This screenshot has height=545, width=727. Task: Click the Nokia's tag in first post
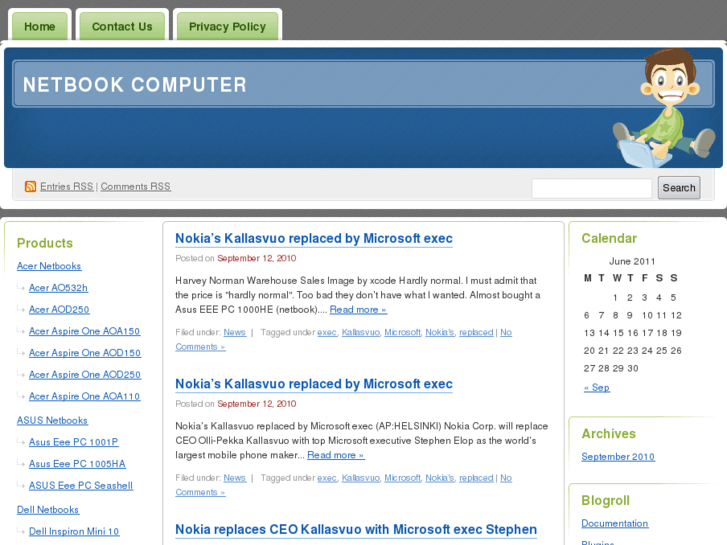point(440,333)
